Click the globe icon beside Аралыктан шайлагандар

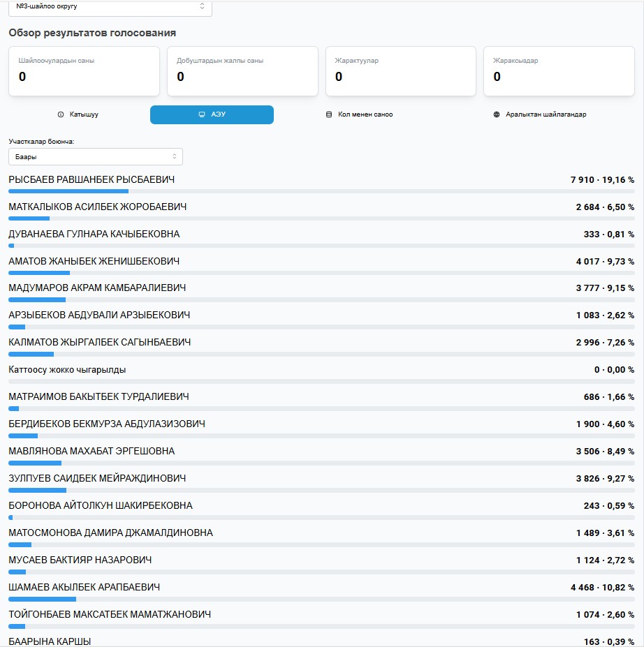[x=497, y=114]
